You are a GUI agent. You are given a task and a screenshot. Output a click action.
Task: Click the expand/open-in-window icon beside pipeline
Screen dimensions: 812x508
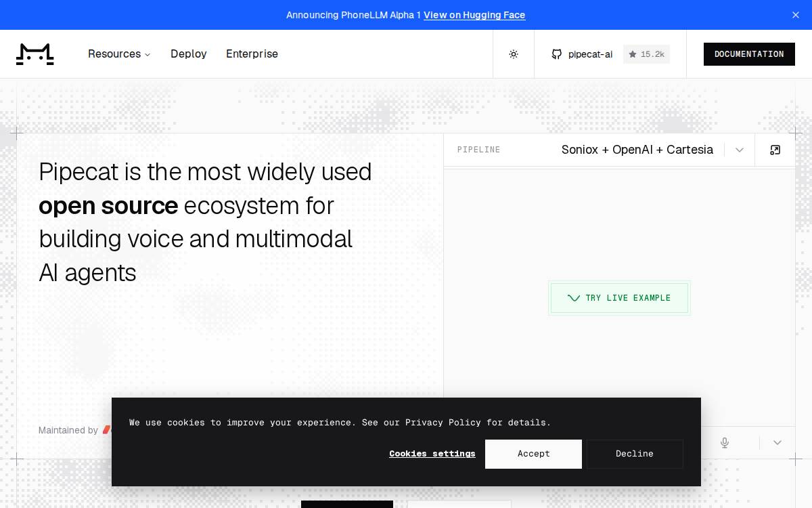tap(775, 150)
